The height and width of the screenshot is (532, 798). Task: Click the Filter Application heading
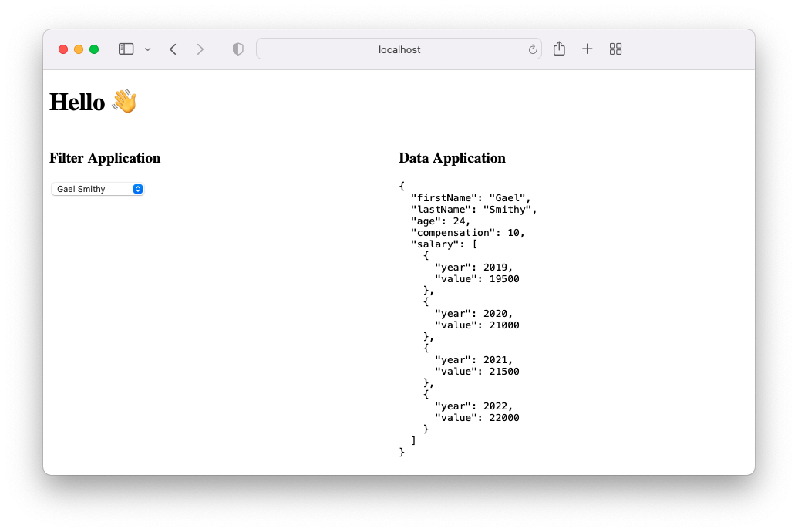(x=105, y=158)
